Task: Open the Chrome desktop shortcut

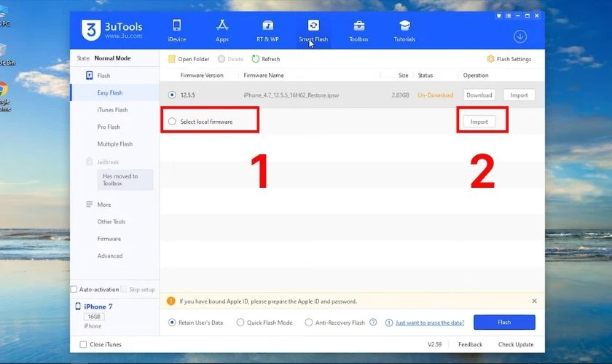Action: click(4, 96)
